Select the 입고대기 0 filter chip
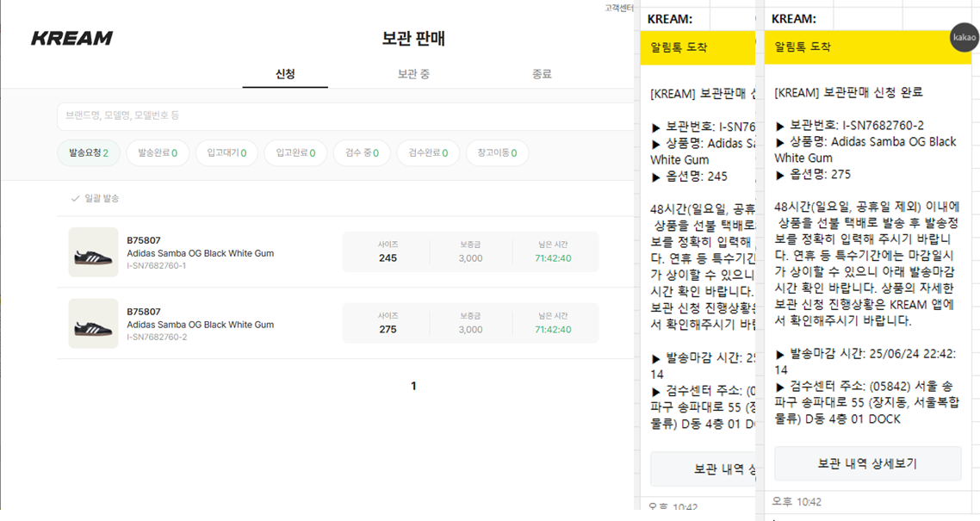Image resolution: width=980 pixels, height=521 pixels. 226,153
